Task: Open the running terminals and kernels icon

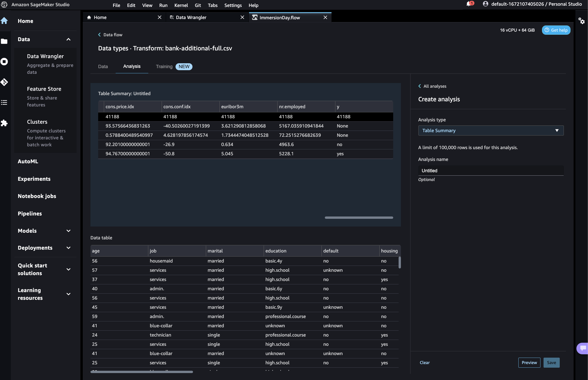Action: click(4, 62)
